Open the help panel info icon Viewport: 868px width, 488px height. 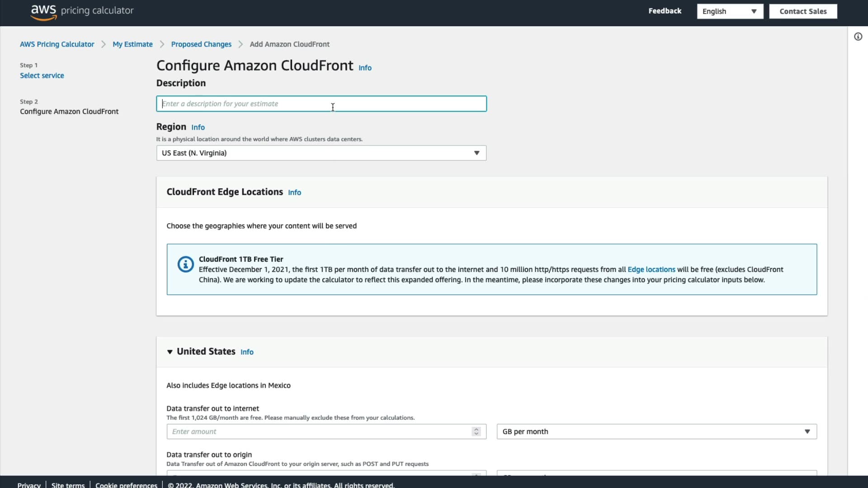858,37
